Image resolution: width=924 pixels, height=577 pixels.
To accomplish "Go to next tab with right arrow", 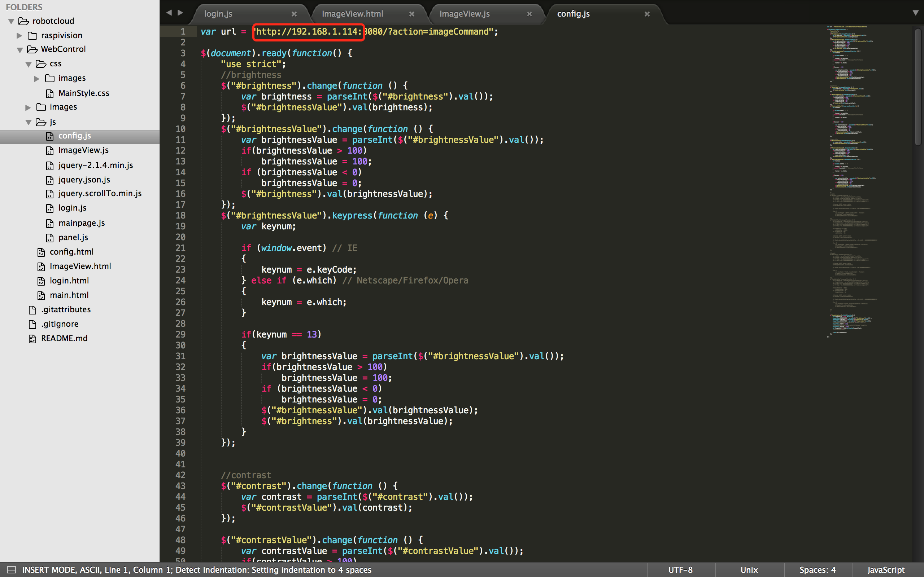I will click(x=180, y=13).
